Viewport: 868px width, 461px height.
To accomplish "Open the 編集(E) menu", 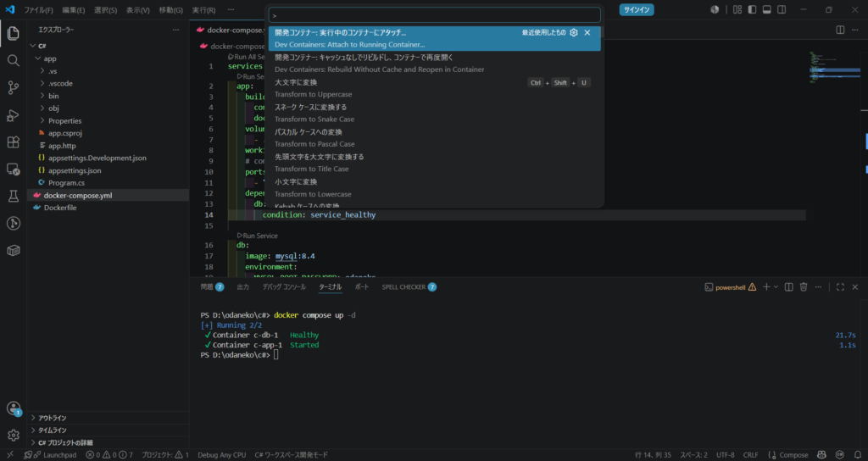I will pos(74,10).
